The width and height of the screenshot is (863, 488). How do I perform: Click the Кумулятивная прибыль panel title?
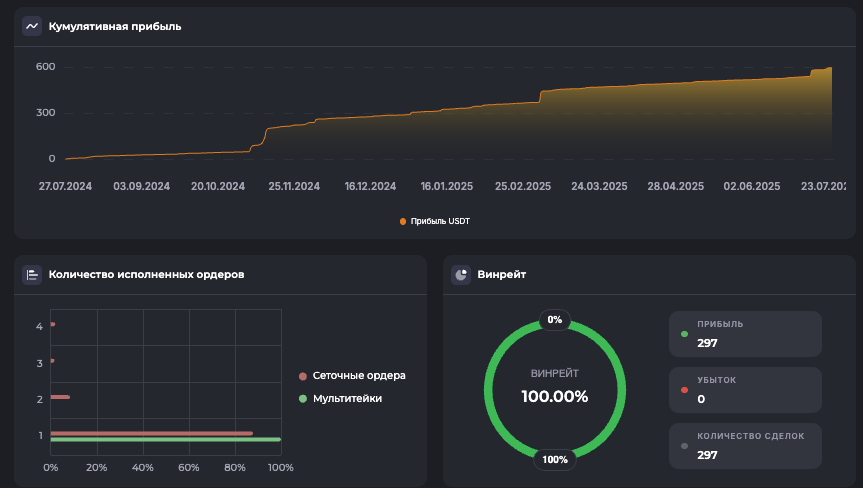115,26
